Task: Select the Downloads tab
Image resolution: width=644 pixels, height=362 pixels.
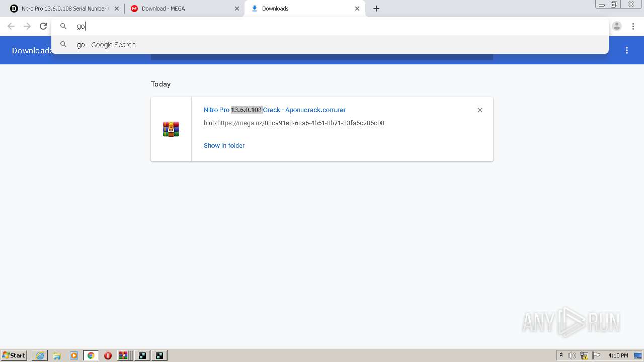Action: (x=304, y=9)
